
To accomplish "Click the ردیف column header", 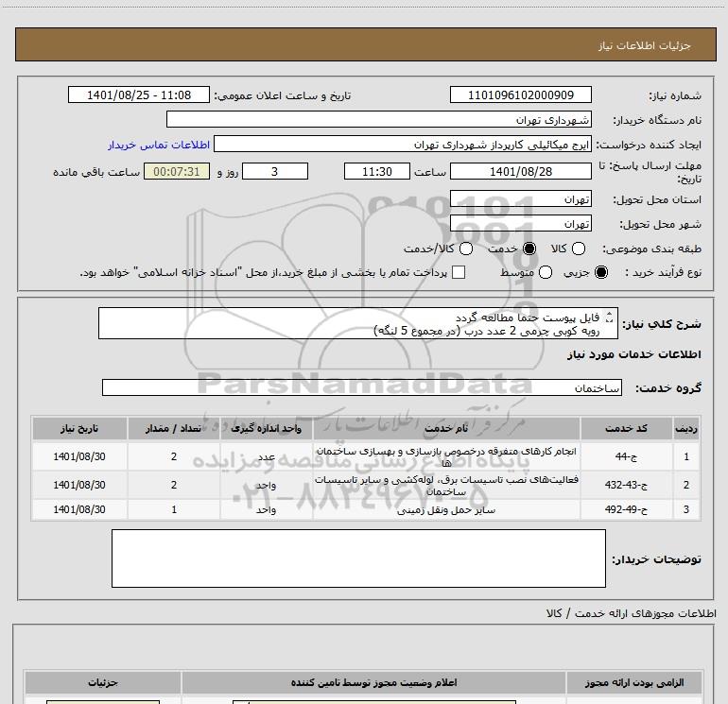I will pyautogui.click(x=686, y=428).
